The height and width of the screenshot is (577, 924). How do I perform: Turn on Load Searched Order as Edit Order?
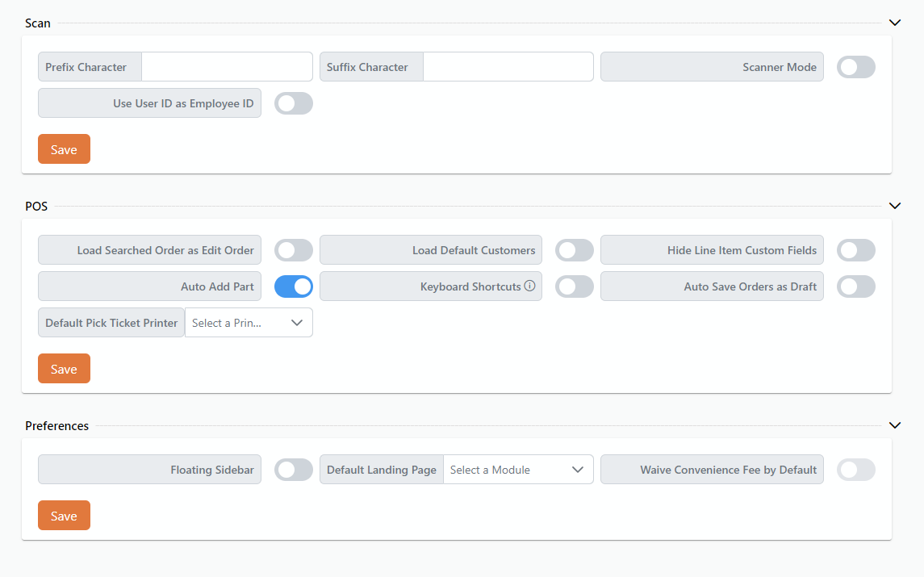293,250
